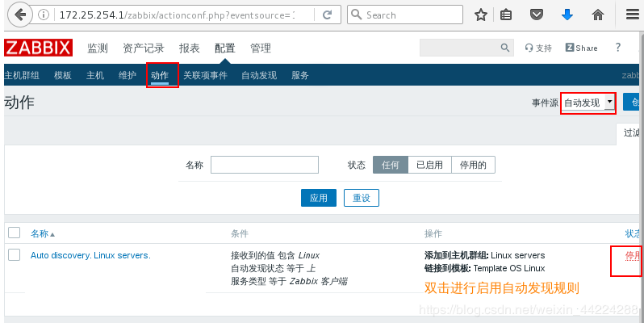644x323 pixels.
Task: Select 停用的 status filter
Action: pyautogui.click(x=473, y=165)
